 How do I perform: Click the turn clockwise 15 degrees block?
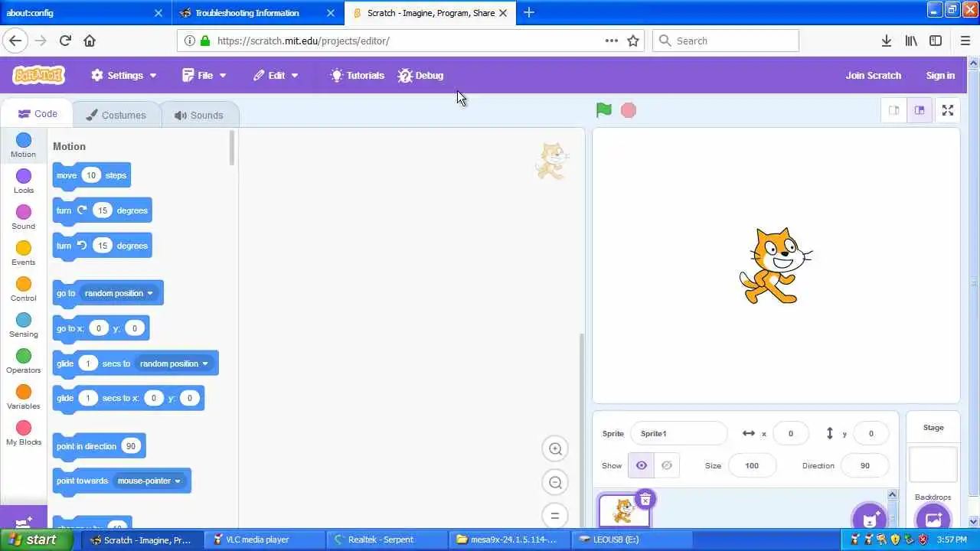[102, 210]
